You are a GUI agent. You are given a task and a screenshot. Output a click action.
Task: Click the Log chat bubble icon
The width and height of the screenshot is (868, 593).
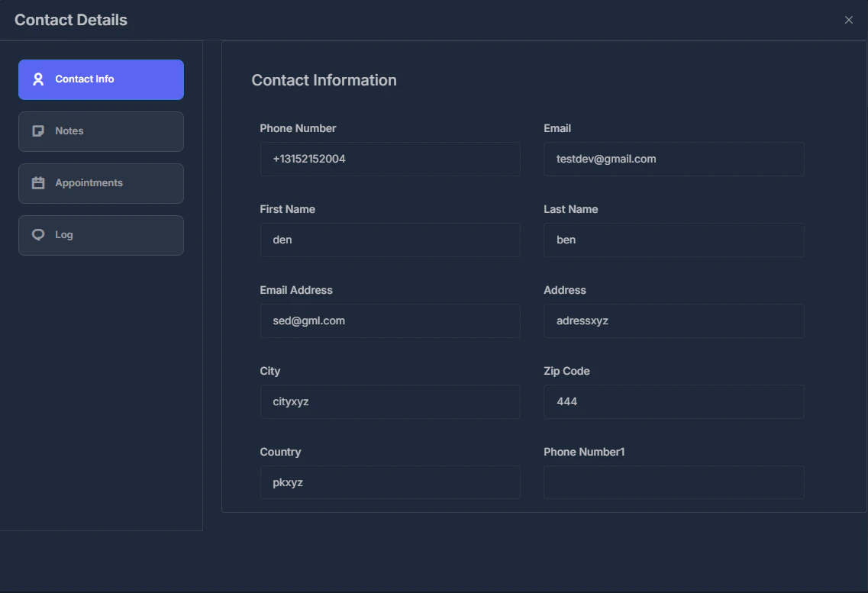[x=38, y=234]
